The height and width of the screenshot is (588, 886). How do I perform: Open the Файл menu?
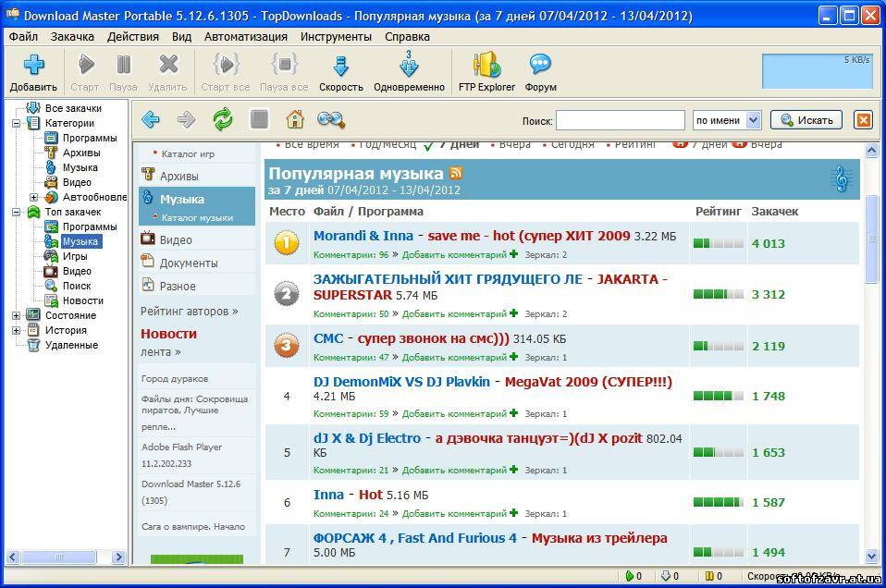pyautogui.click(x=23, y=37)
